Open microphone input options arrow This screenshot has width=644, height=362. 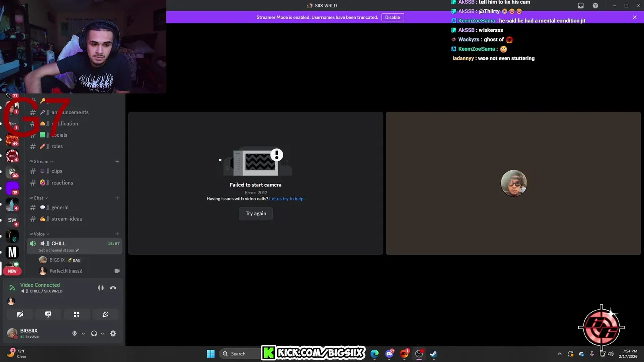pyautogui.click(x=83, y=333)
